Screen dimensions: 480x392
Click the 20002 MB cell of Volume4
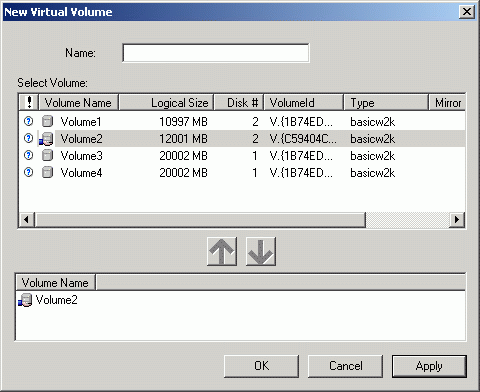coord(183,173)
